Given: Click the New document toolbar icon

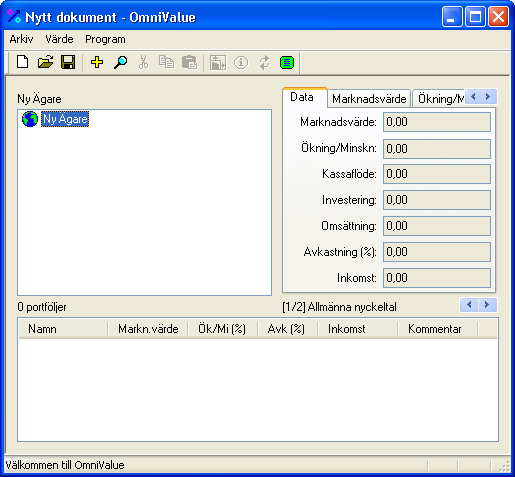Looking at the screenshot, I should (x=22, y=62).
